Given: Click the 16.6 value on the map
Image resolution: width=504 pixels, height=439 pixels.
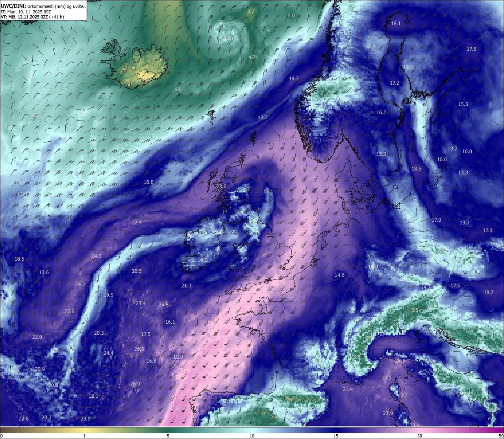Looking at the screenshot, I should click(x=442, y=159).
